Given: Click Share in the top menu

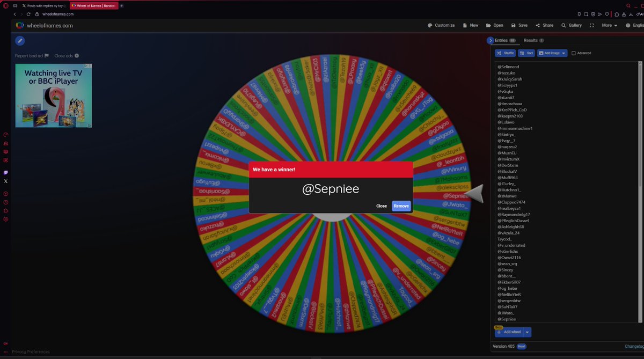Looking at the screenshot, I should point(544,25).
